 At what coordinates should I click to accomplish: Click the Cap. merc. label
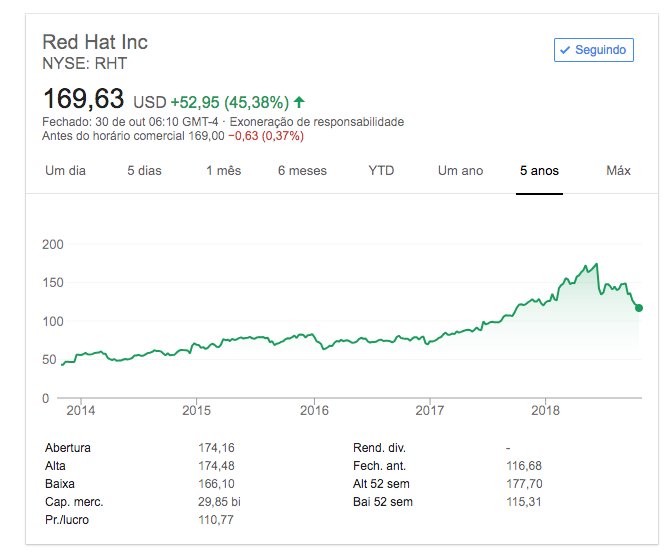pyautogui.click(x=74, y=502)
